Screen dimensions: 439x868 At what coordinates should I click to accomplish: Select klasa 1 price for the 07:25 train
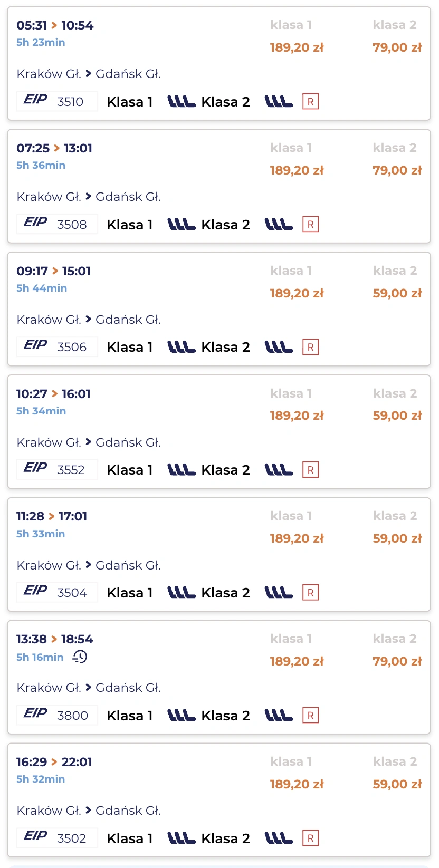[x=297, y=171]
